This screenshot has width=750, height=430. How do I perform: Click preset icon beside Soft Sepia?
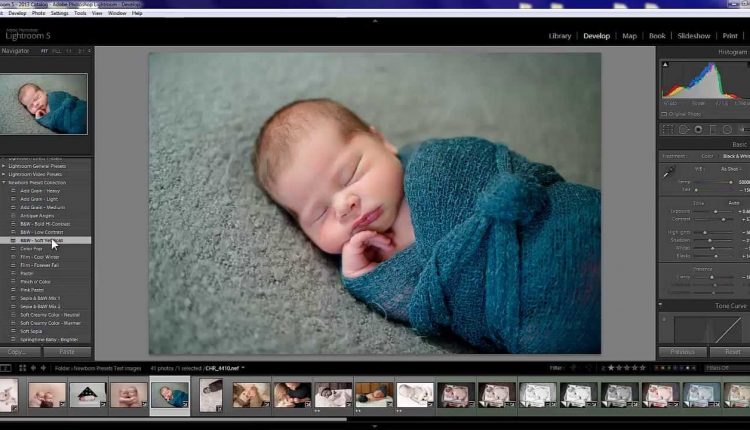(13, 331)
